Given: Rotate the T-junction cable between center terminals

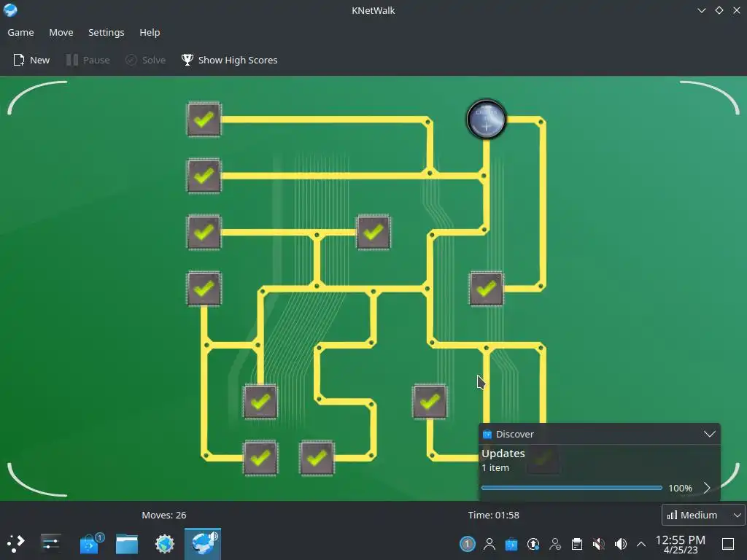Looking at the screenshot, I should point(317,233).
